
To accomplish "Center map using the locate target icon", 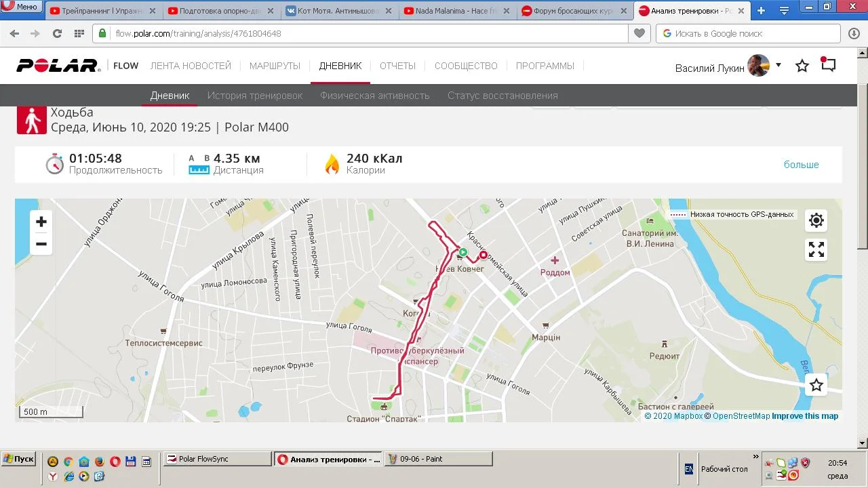I will tap(816, 220).
